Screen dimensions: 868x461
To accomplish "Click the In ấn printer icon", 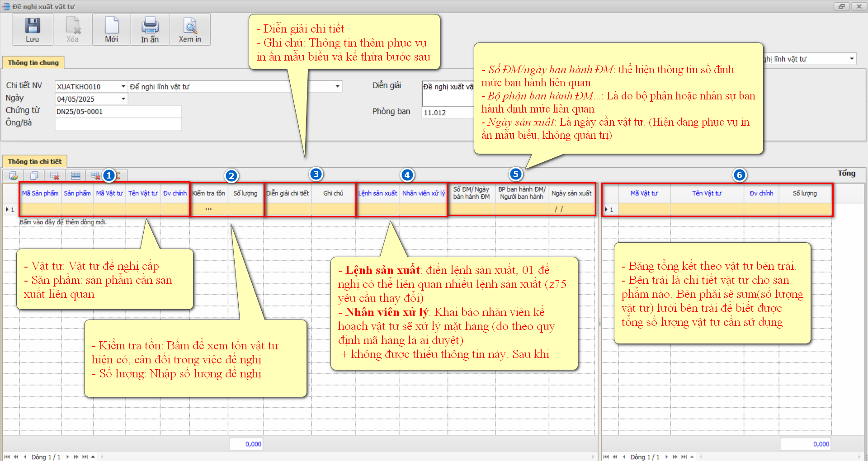I will pyautogui.click(x=150, y=26).
